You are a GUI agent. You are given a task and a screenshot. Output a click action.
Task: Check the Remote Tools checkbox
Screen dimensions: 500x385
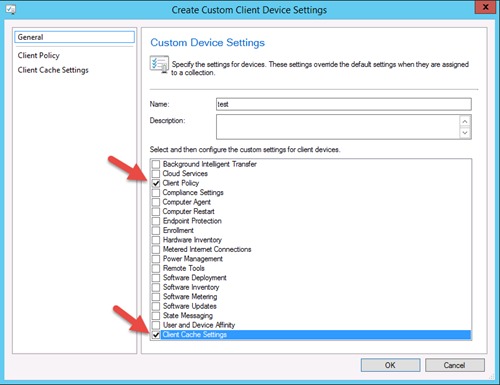(156, 268)
